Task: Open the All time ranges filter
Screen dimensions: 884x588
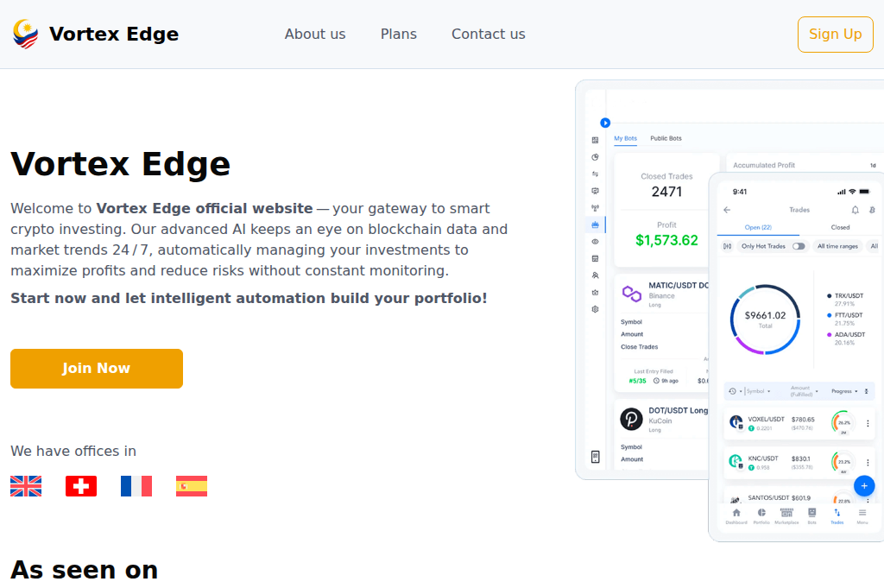Action: coord(838,246)
